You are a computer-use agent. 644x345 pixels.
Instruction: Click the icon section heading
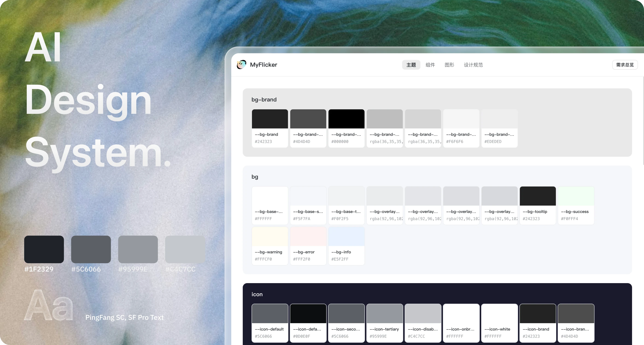tap(257, 294)
